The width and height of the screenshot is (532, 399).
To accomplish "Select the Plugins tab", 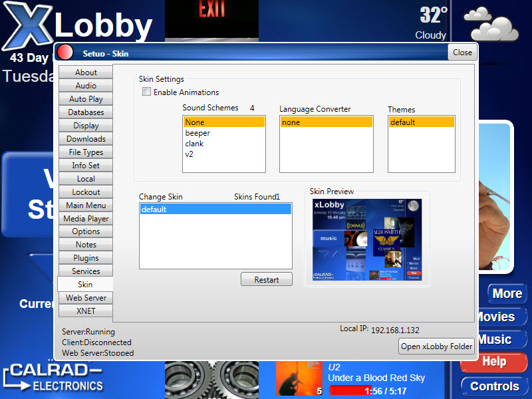I will point(86,258).
